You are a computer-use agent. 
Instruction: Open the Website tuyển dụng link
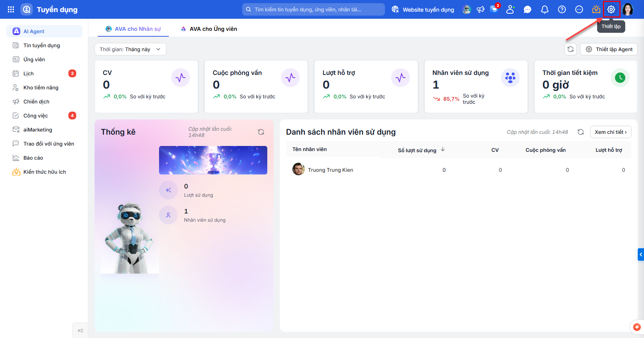(x=423, y=9)
